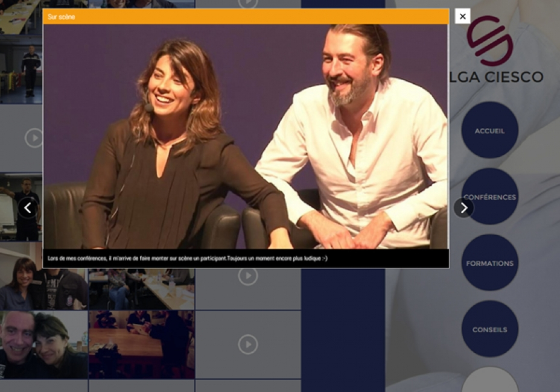The width and height of the screenshot is (560, 392).
Task: Advance to next photo with right arrow
Action: [463, 208]
